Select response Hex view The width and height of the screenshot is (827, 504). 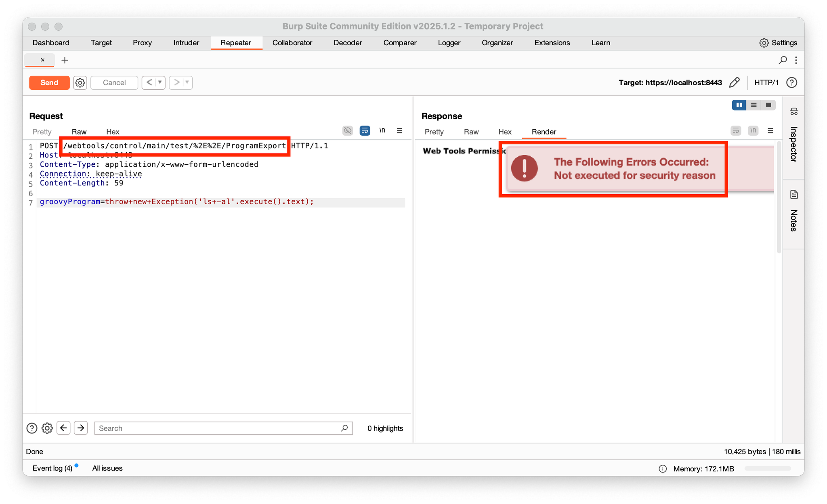[505, 132]
